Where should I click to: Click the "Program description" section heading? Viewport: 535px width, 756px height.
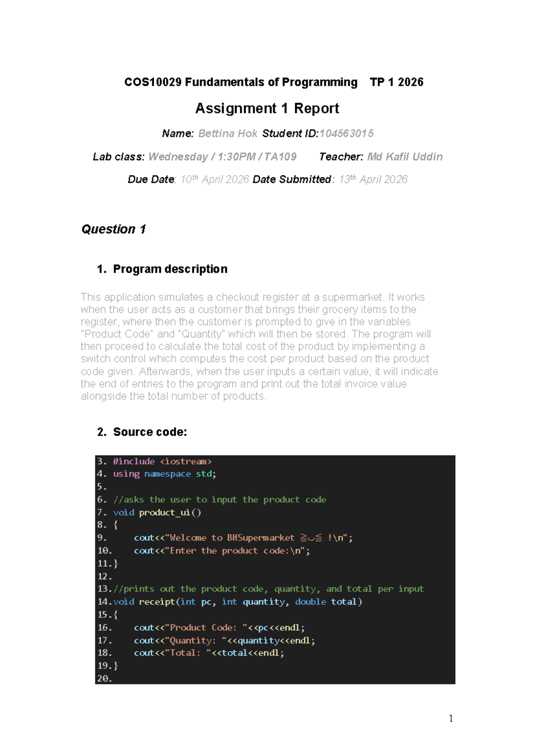click(170, 269)
